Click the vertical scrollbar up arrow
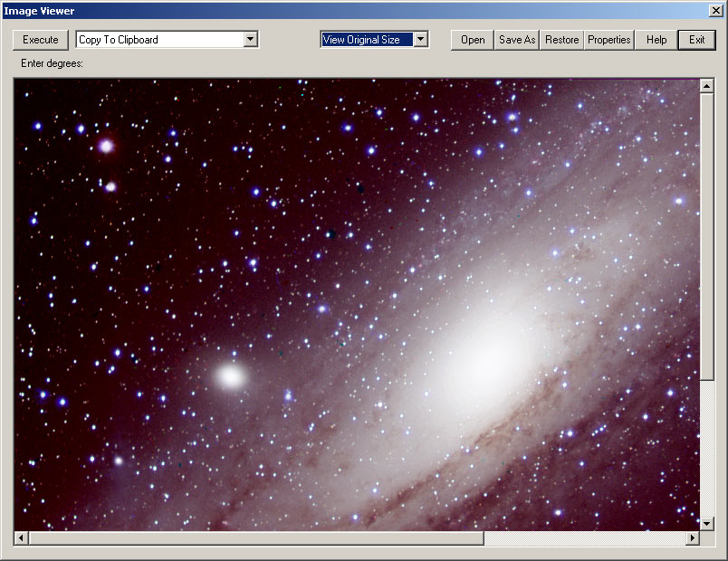 (x=707, y=86)
